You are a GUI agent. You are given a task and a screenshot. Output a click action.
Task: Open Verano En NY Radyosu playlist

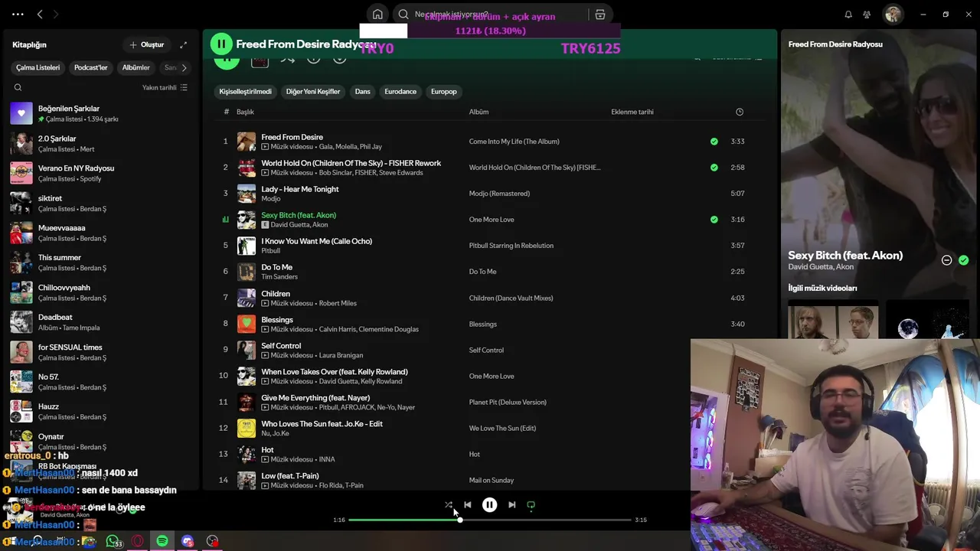coord(100,173)
